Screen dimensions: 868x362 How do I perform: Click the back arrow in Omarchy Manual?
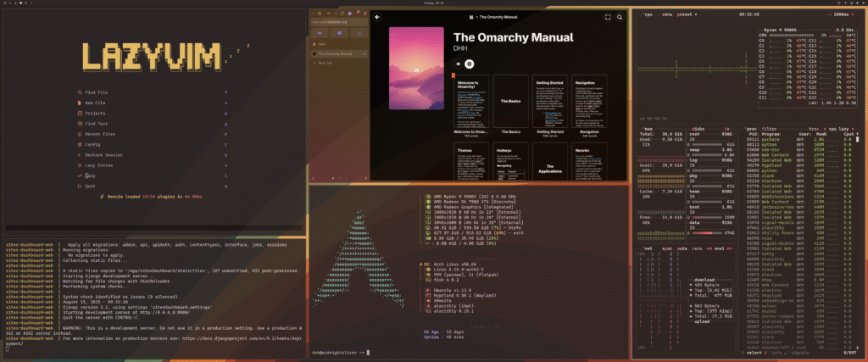coord(377,17)
